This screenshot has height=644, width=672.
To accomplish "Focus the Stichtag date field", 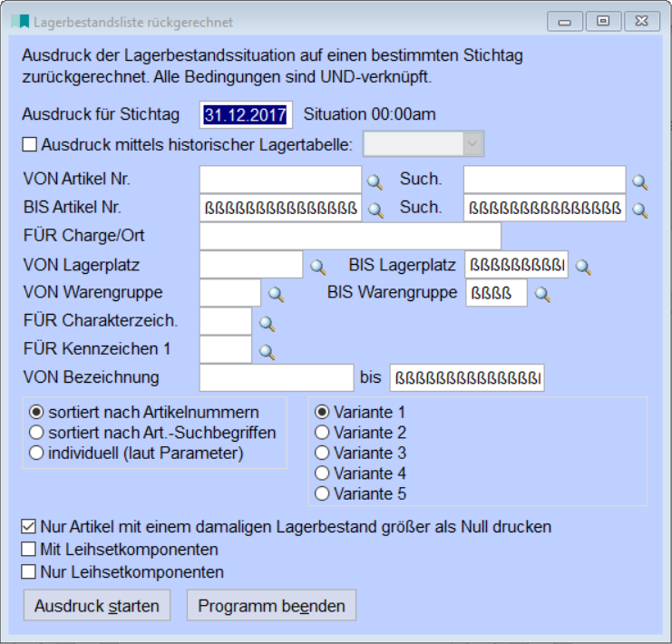I will (x=246, y=114).
